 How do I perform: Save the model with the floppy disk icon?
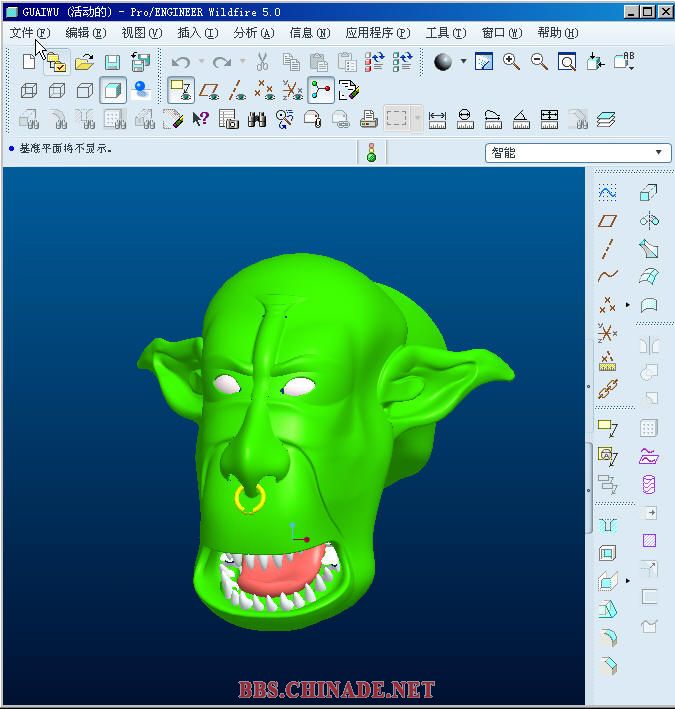(112, 62)
